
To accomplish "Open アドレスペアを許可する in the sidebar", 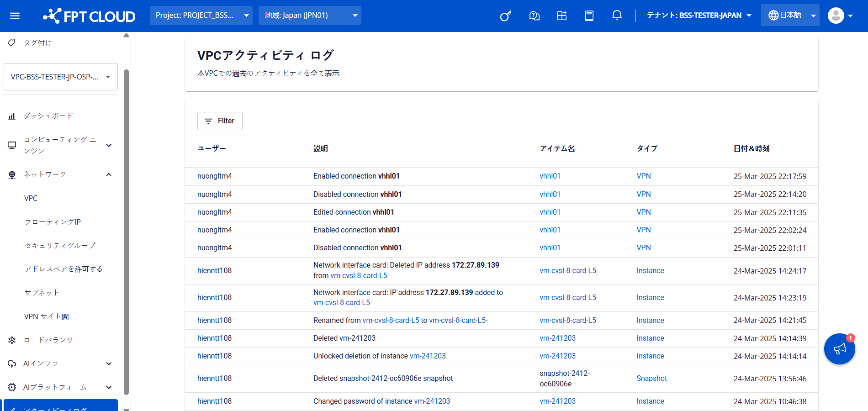I will [64, 269].
